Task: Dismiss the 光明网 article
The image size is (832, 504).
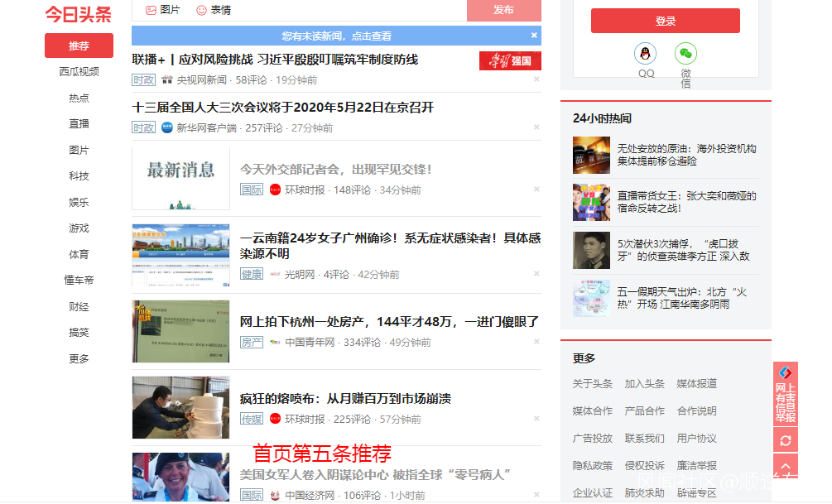Action: pos(536,273)
